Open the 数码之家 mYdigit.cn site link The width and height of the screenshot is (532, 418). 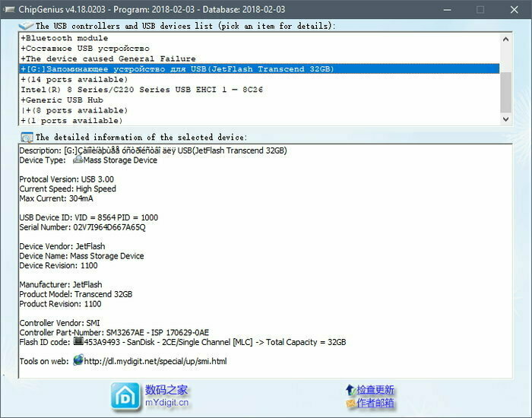[166, 396]
